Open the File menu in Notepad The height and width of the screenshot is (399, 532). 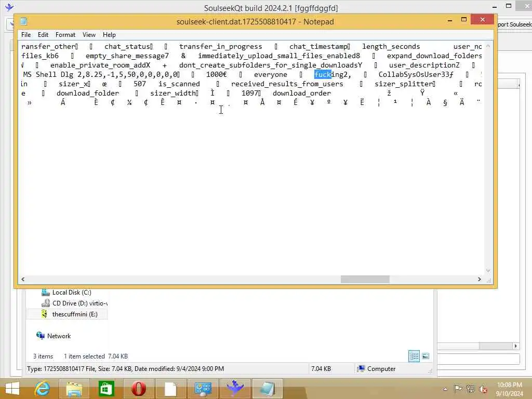[x=26, y=35]
